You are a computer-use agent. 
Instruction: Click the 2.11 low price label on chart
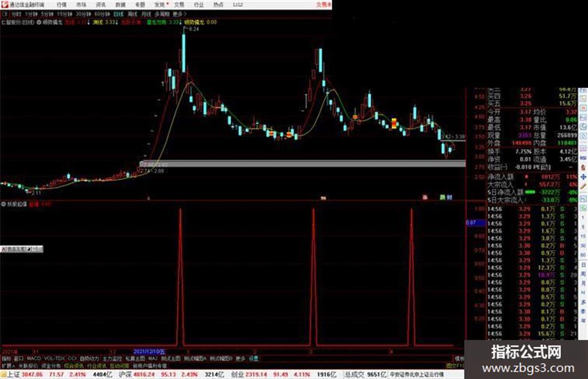[x=36, y=193]
